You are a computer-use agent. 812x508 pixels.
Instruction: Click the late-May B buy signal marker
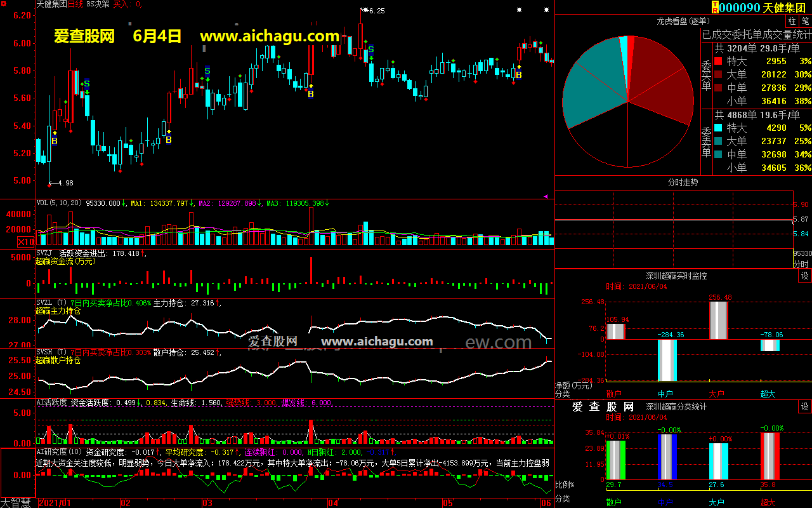519,75
